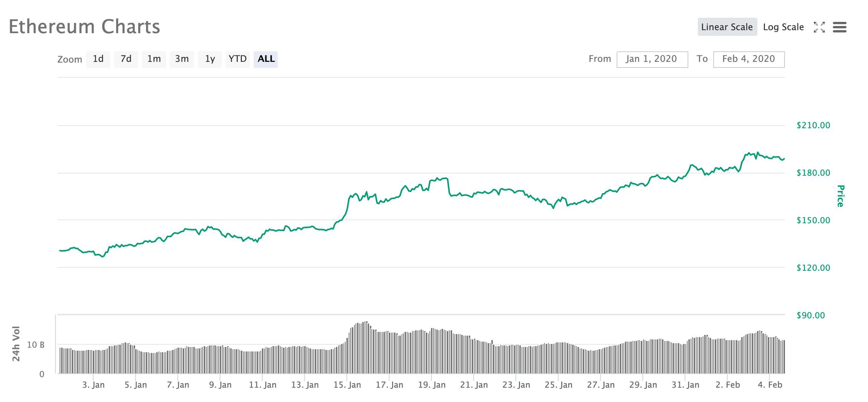This screenshot has height=402, width=868.
Task: Switch the chart to Log Scale
Action: coord(783,27)
